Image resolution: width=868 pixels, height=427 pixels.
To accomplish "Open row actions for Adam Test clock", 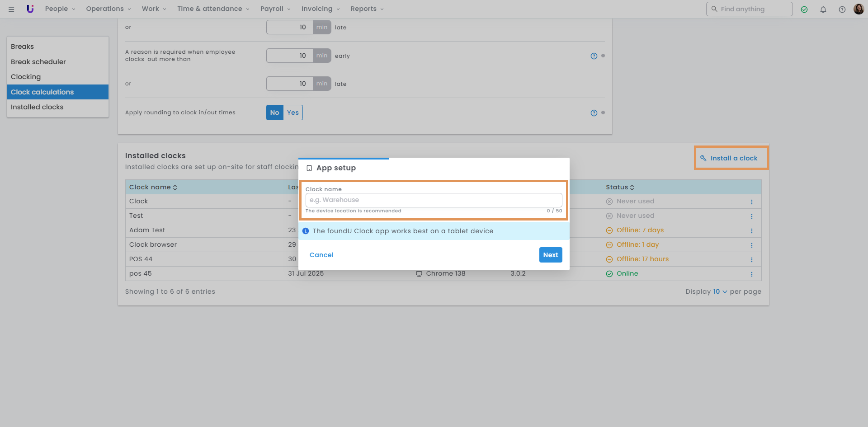I will point(752,231).
